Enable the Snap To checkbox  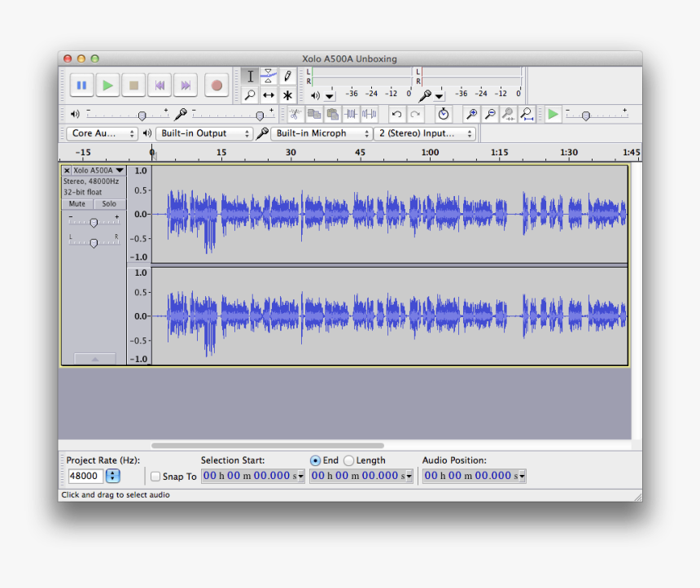coord(155,477)
